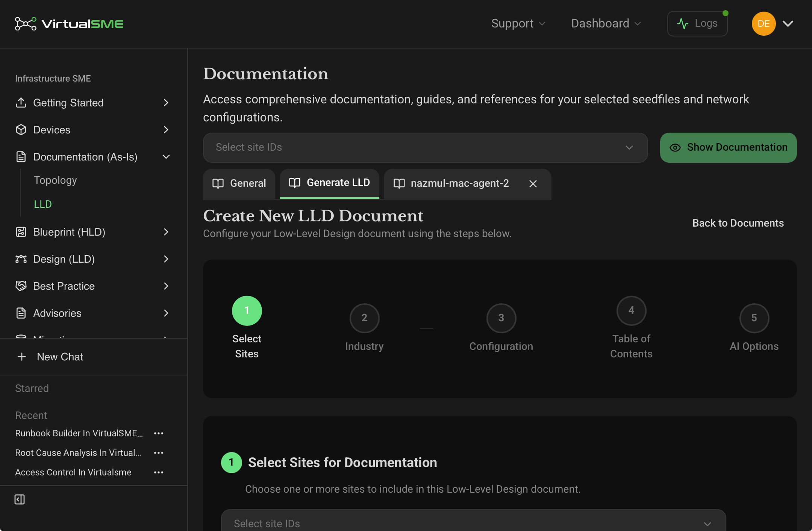Open the Logs activity button

(x=697, y=23)
